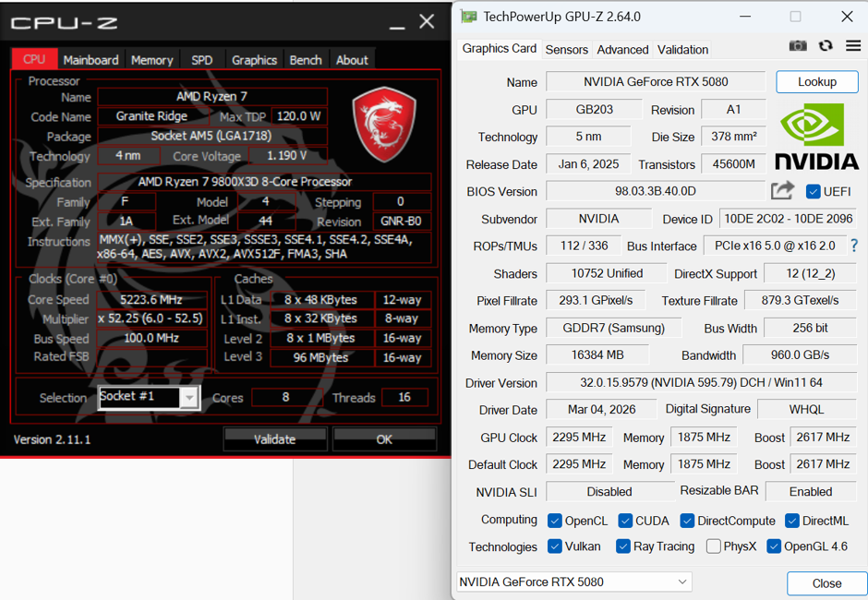Click the Bus Interface question mark

tap(854, 246)
